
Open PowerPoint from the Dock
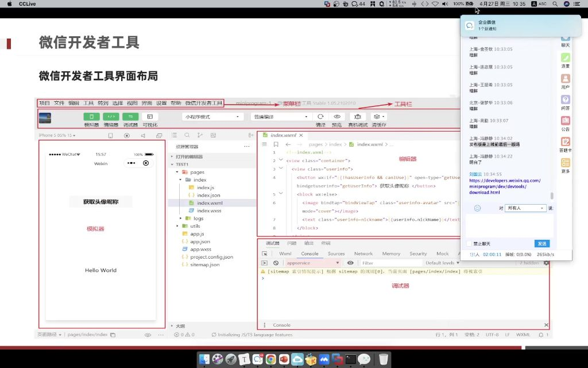[284, 359]
